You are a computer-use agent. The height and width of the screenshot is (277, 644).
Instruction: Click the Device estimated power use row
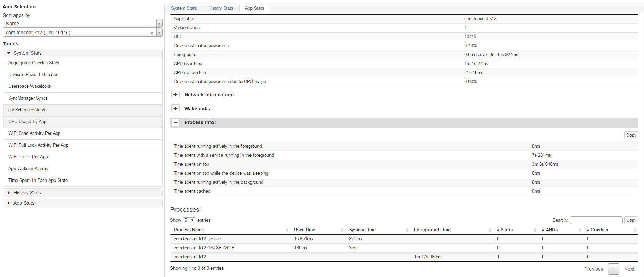click(404, 46)
